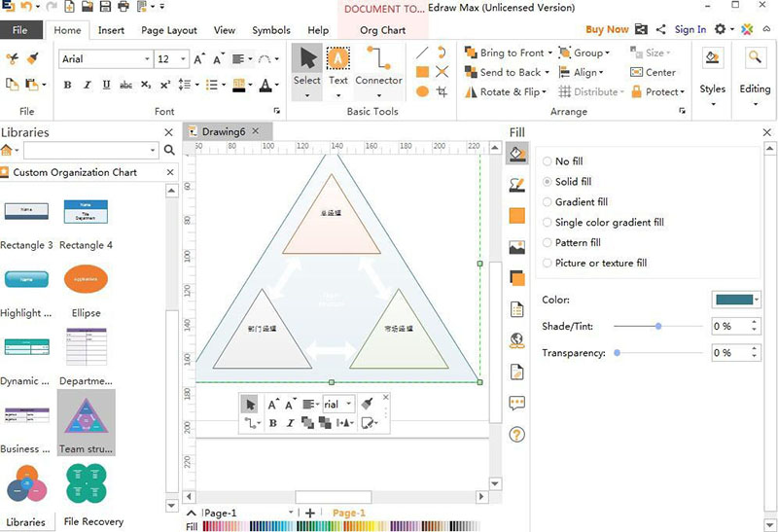The image size is (778, 532).
Task: Click the Italic formatting icon
Action: (x=86, y=86)
